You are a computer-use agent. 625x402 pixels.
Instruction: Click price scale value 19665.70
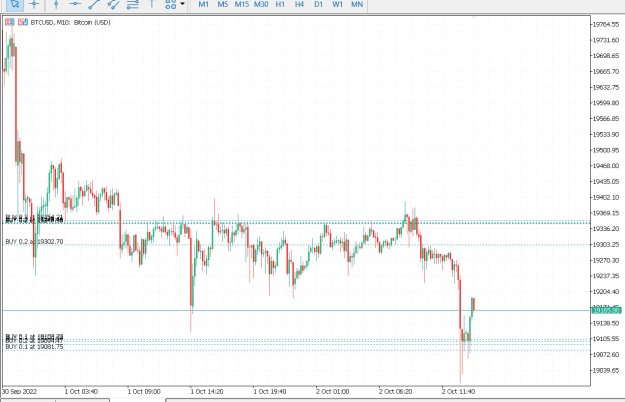[606, 72]
